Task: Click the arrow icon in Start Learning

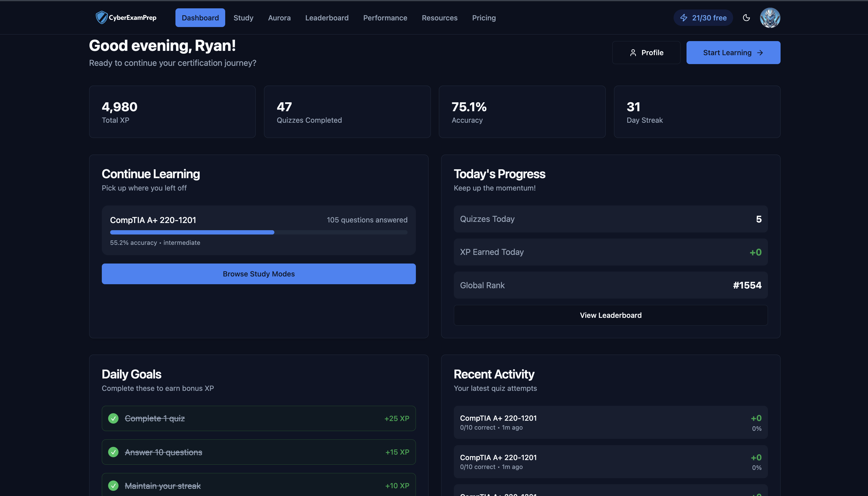Action: [760, 53]
